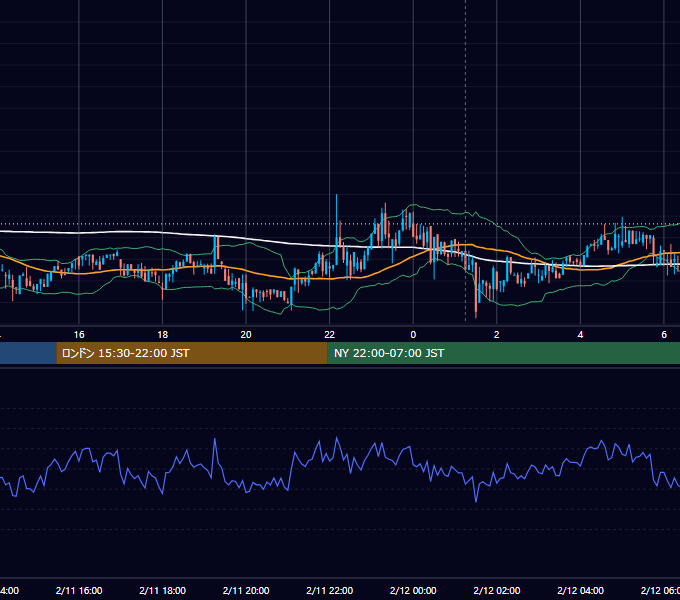Viewport: 680px width, 600px height.
Task: Select the ロンドン 15:30-22:00 JST session bar
Action: pyautogui.click(x=192, y=353)
